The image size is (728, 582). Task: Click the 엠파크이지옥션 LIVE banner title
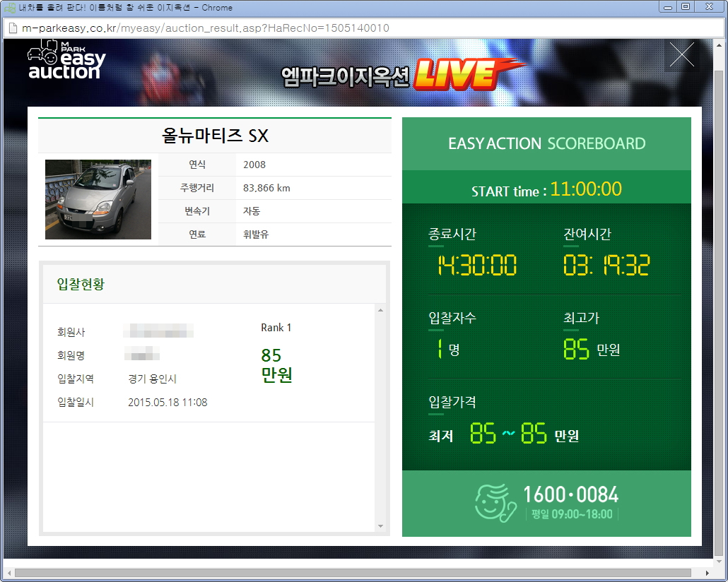point(402,74)
